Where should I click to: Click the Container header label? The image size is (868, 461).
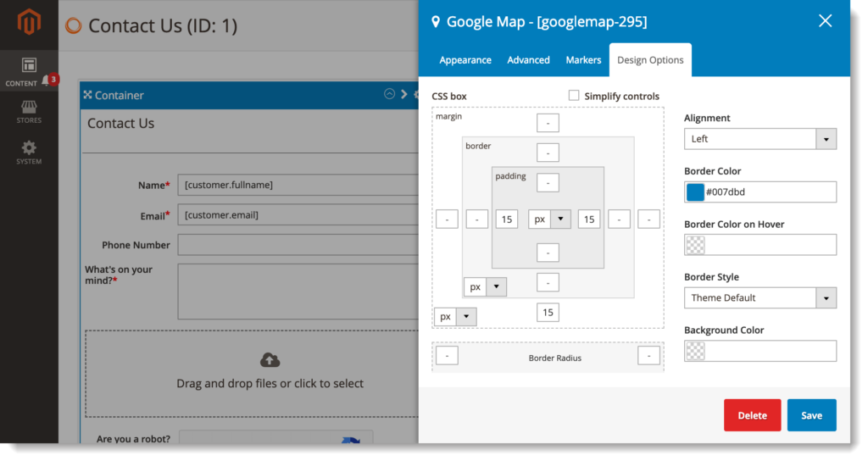tap(119, 95)
